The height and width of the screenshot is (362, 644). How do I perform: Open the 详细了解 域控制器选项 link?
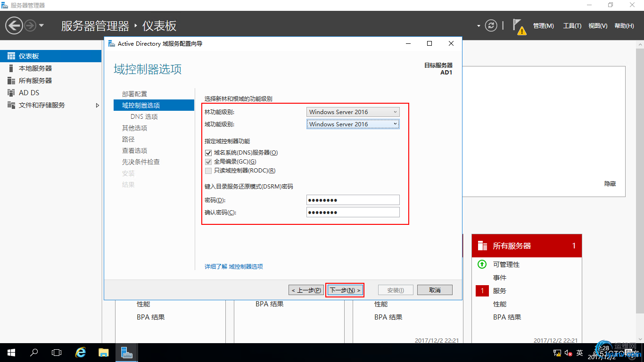pos(234,266)
